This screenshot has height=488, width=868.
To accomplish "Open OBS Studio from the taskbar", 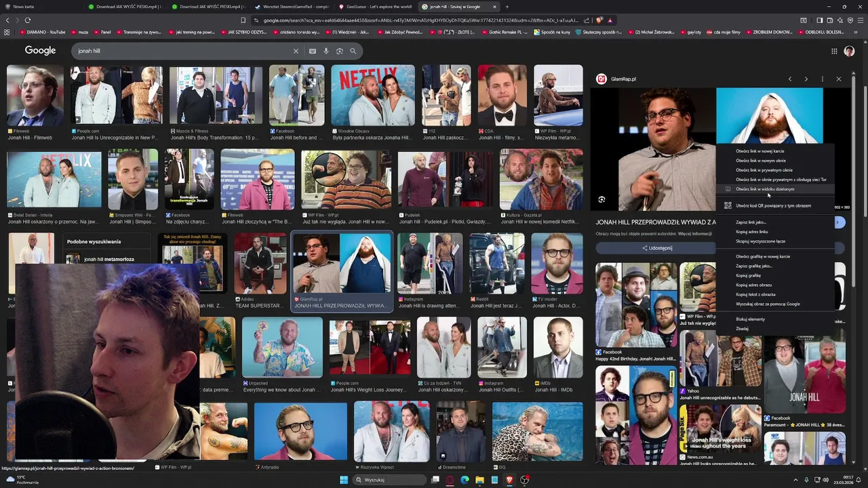I will [x=524, y=480].
